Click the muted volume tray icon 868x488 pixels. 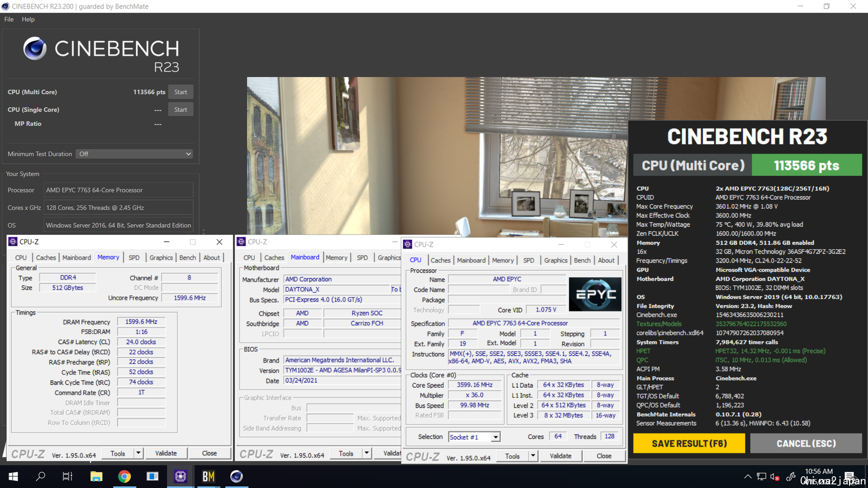click(x=775, y=477)
